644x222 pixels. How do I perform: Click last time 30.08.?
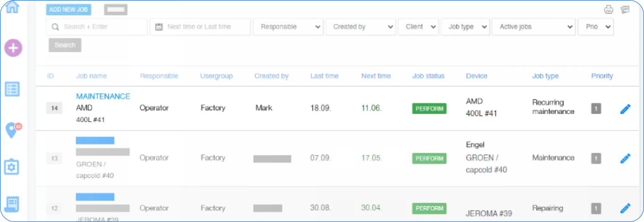pyautogui.click(x=321, y=207)
